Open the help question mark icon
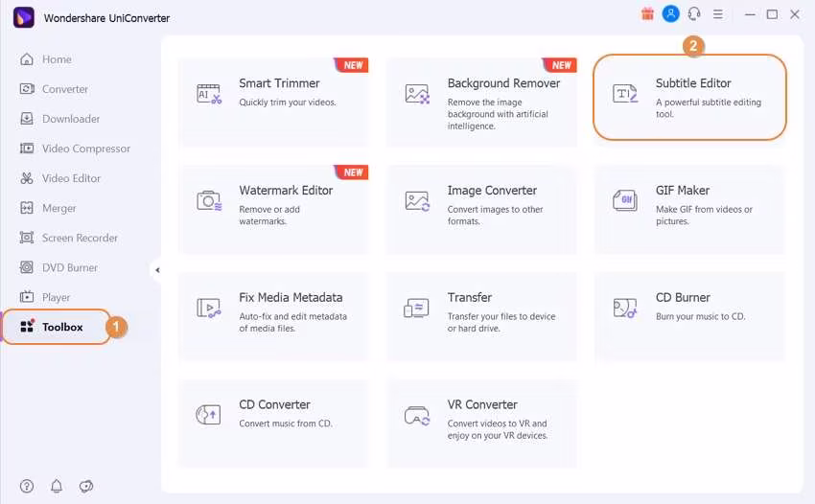815x504 pixels. (27, 486)
